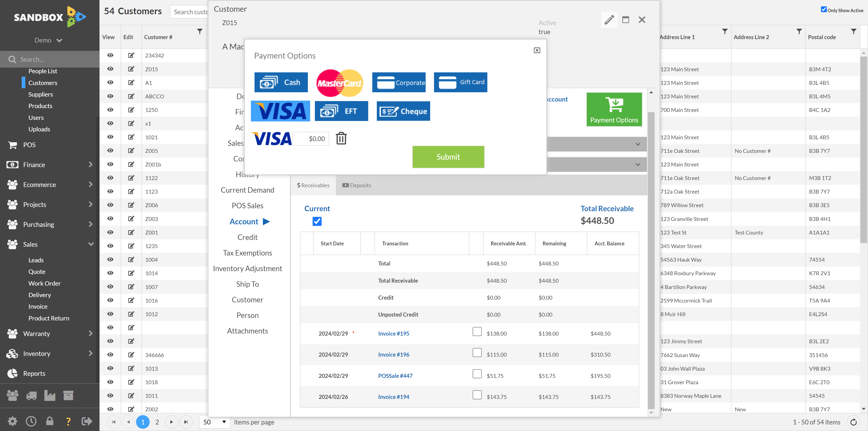The image size is (868, 431).
Task: Click the edit icon for customer ABCCO
Action: point(131,96)
